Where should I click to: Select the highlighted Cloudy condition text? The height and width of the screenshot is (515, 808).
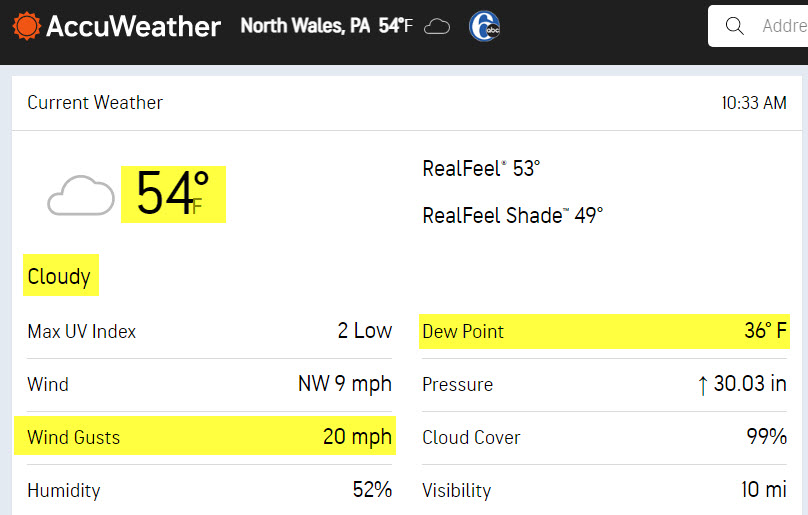click(61, 275)
